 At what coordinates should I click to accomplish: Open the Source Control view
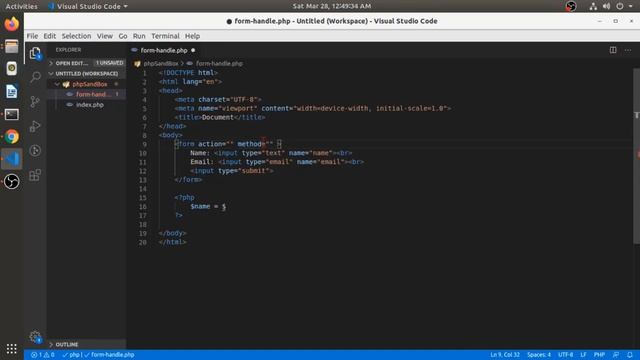(35, 102)
